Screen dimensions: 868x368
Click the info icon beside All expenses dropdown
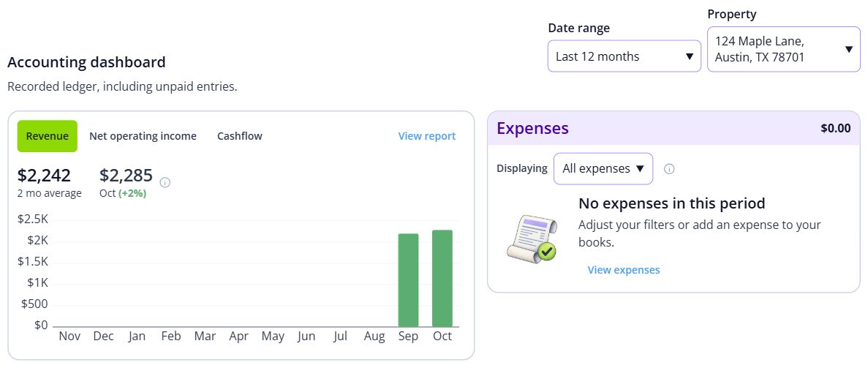click(669, 169)
